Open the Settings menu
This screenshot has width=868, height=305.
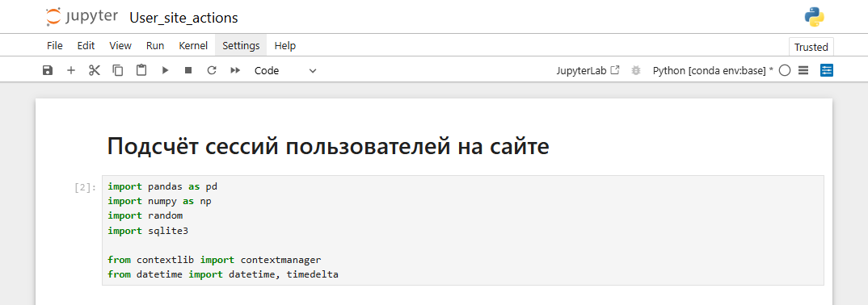tap(241, 46)
